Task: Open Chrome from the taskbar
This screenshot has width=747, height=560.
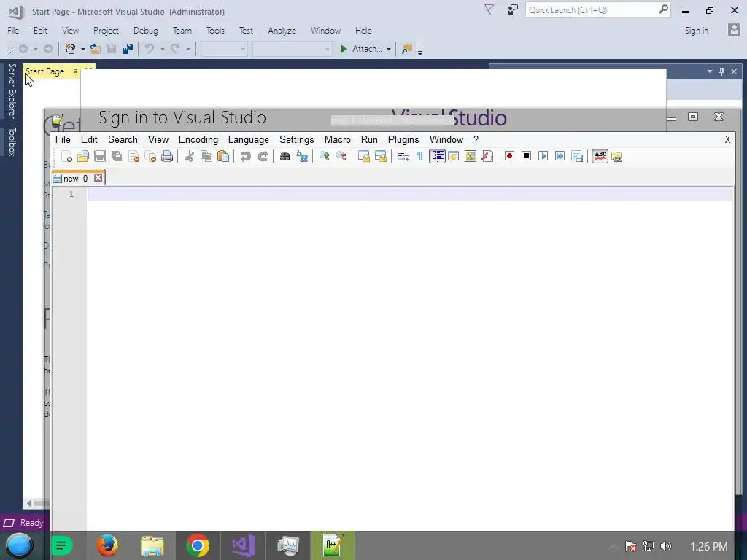Action: click(x=198, y=545)
